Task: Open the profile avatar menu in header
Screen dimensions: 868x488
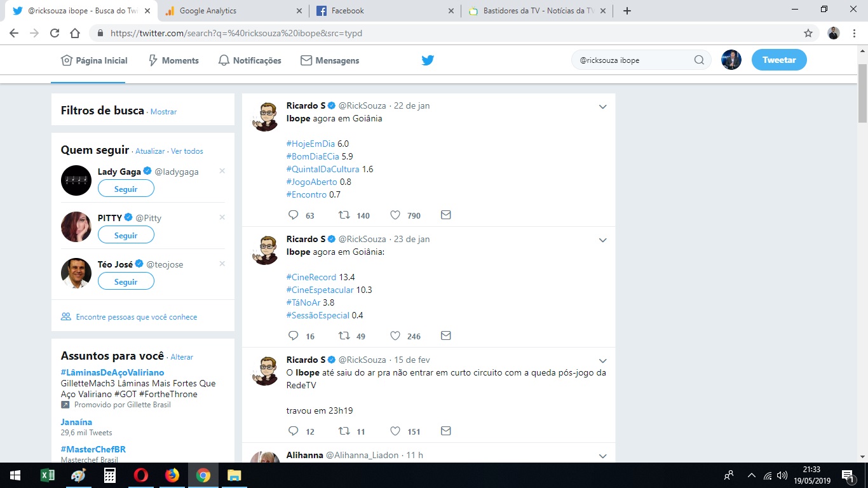Action: click(x=731, y=60)
